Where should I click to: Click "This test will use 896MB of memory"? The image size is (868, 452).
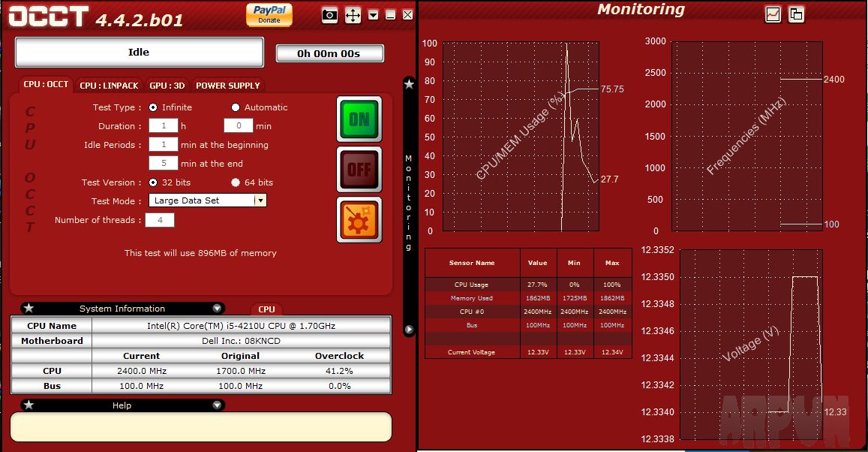200,253
